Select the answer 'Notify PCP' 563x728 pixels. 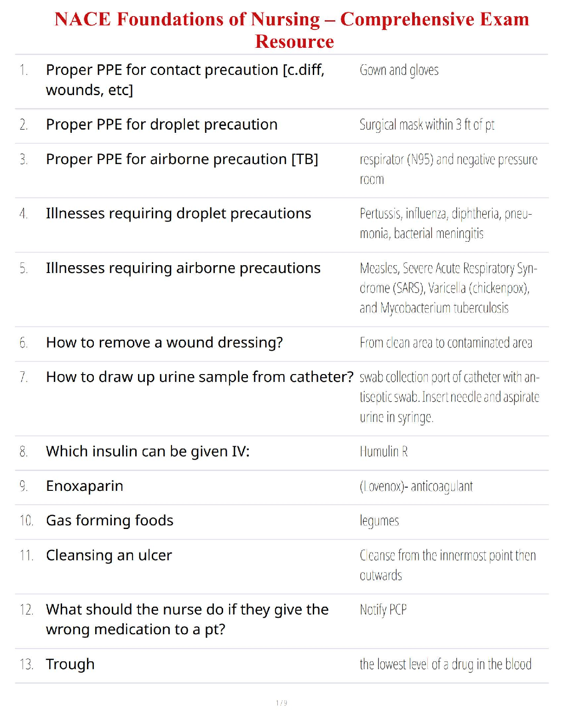click(383, 610)
